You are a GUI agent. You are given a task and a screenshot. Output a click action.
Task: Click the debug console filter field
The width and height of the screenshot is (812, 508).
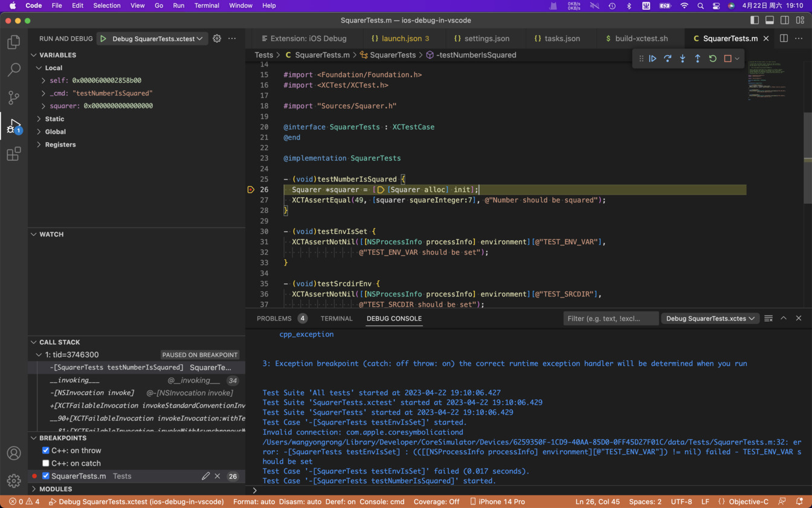point(611,318)
